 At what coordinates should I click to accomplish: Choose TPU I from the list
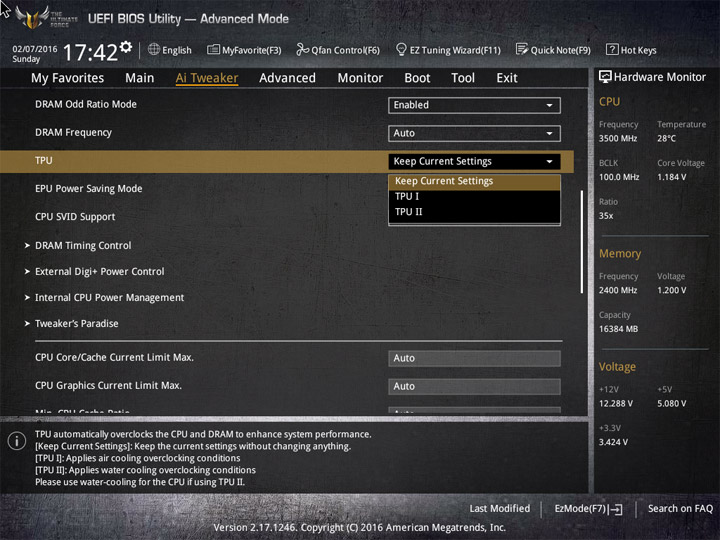click(474, 197)
